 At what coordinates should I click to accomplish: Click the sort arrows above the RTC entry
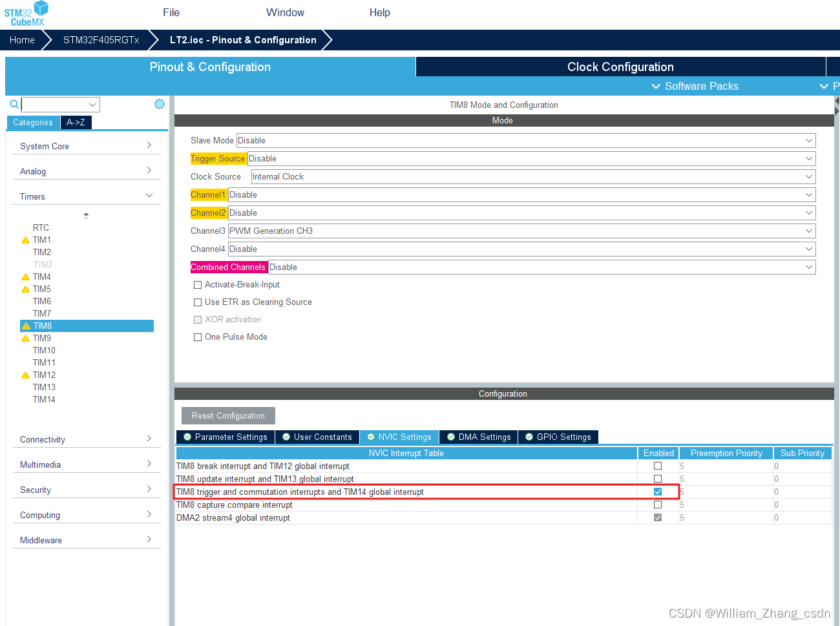[86, 216]
